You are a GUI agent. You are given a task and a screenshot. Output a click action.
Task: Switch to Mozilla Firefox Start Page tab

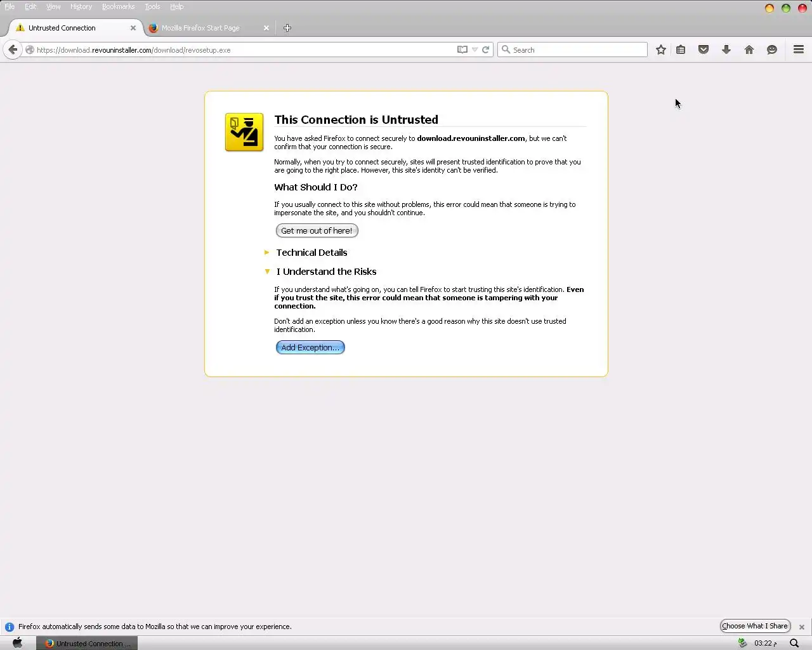point(209,28)
